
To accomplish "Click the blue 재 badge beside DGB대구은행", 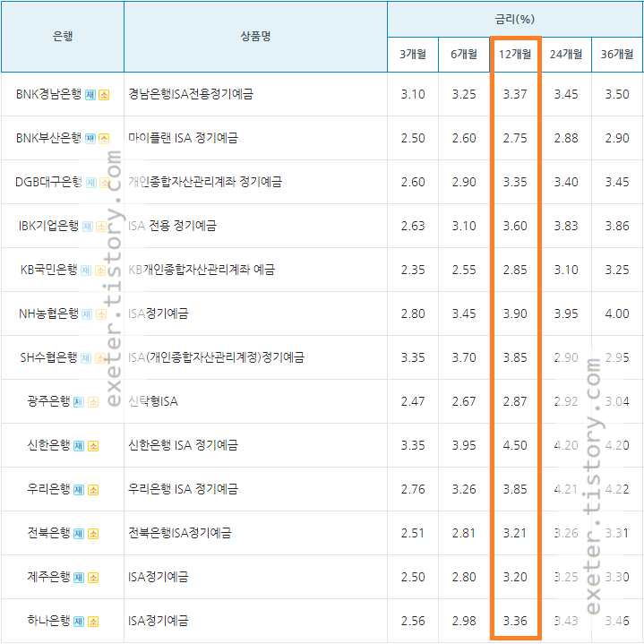I will [x=91, y=183].
